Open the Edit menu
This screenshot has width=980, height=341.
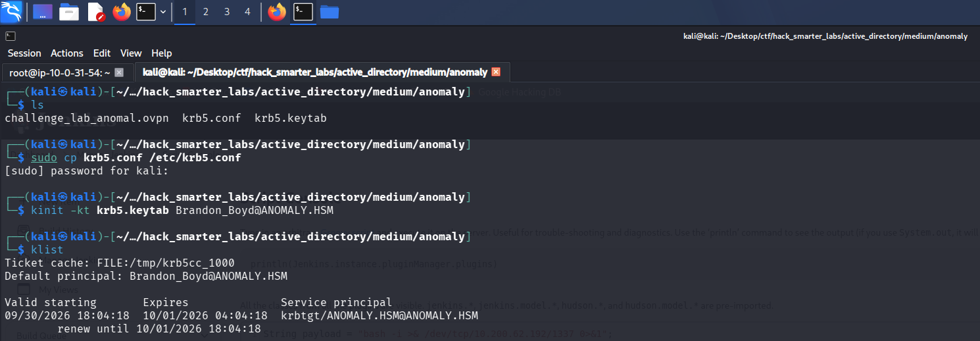tap(102, 53)
